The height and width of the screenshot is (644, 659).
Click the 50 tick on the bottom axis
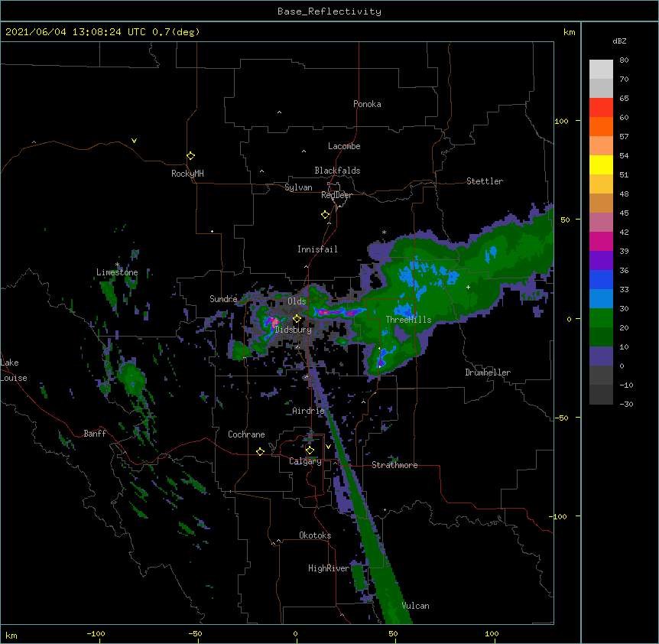coord(394,633)
